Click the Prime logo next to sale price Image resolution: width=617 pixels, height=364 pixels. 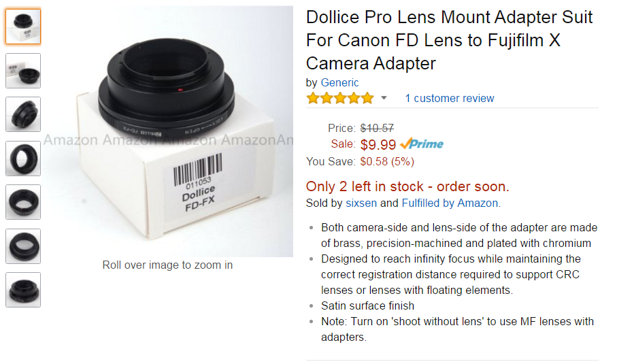click(x=422, y=144)
